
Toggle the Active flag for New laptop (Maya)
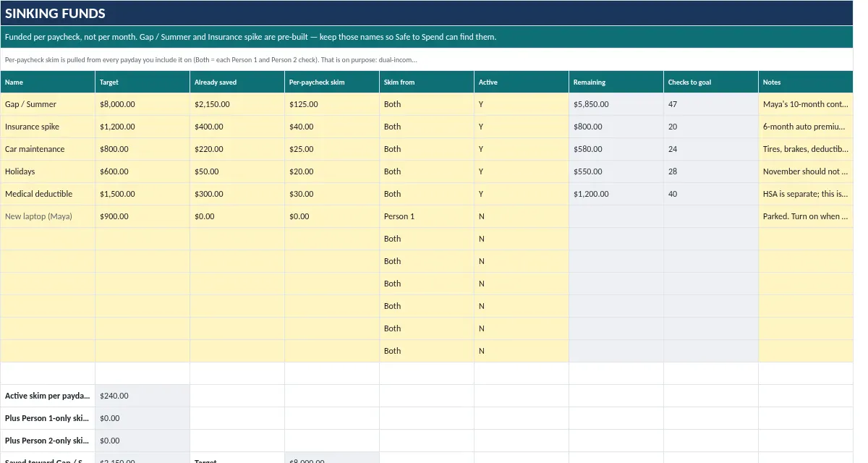pos(522,216)
